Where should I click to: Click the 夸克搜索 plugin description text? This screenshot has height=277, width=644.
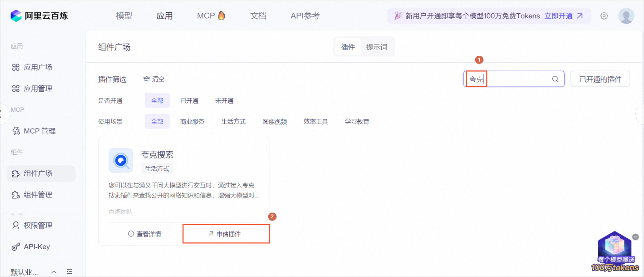184,190
